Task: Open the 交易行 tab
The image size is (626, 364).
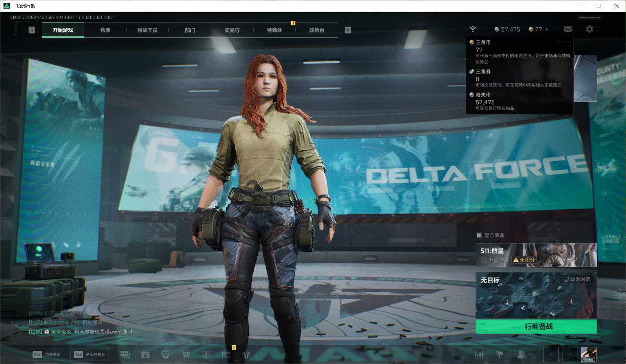Action: pos(232,30)
